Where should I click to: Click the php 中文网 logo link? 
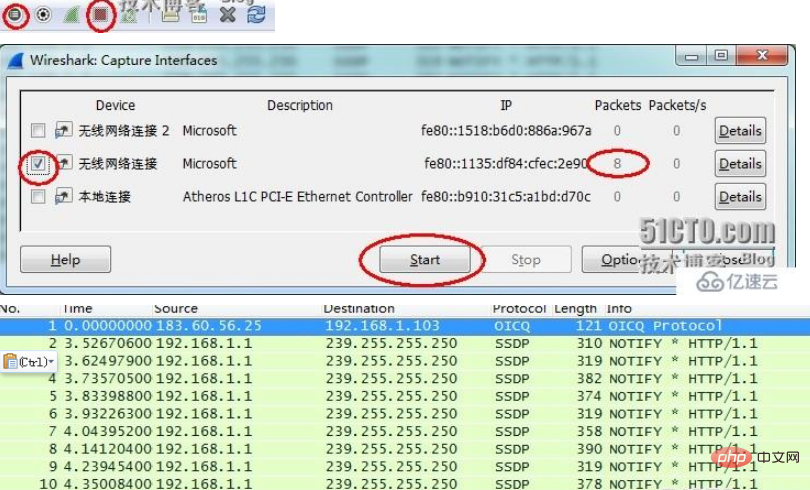[x=753, y=457]
